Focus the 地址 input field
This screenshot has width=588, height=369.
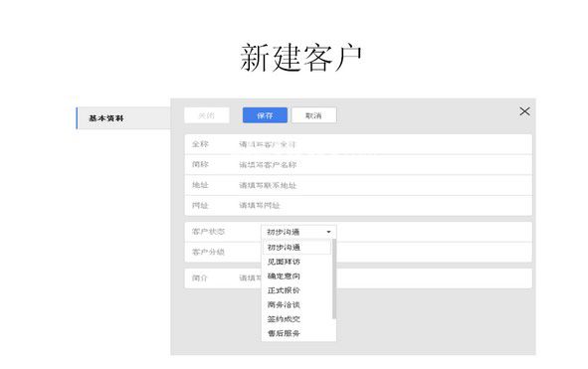(x=358, y=185)
